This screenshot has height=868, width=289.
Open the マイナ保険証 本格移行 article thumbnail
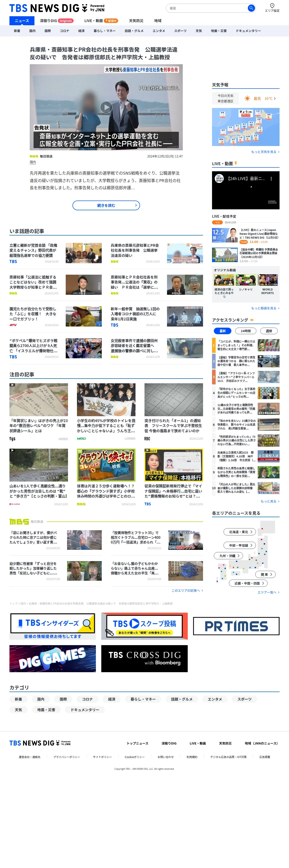[174, 465]
